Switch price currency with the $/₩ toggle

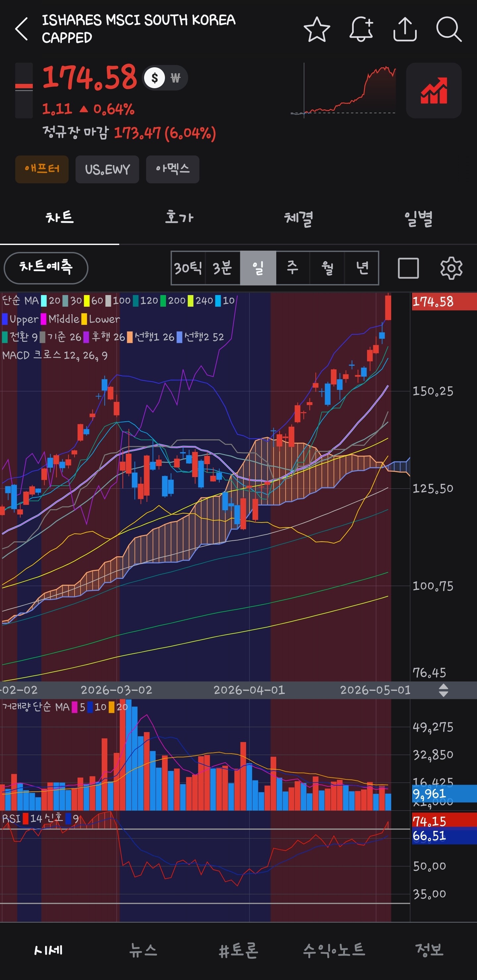tap(165, 78)
